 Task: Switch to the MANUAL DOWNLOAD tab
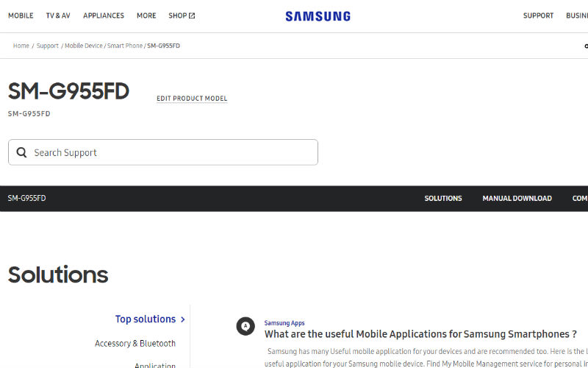tap(517, 198)
